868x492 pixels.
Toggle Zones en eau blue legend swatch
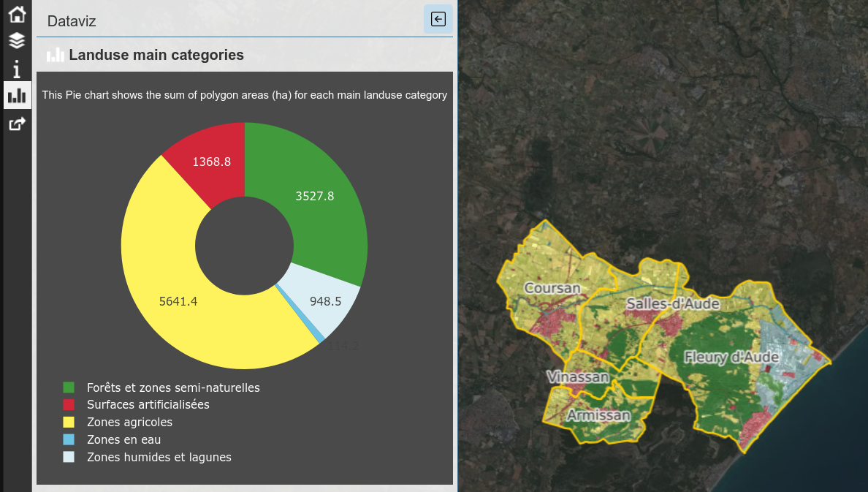point(69,439)
